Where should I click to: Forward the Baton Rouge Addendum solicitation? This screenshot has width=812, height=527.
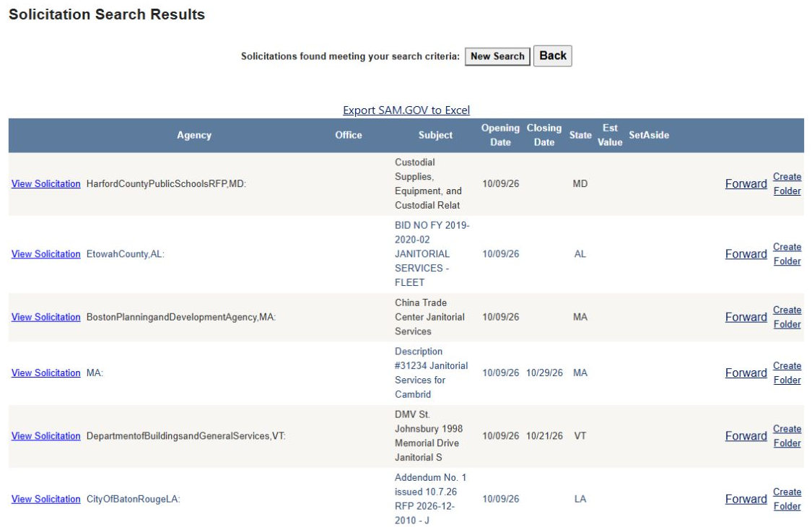(746, 499)
